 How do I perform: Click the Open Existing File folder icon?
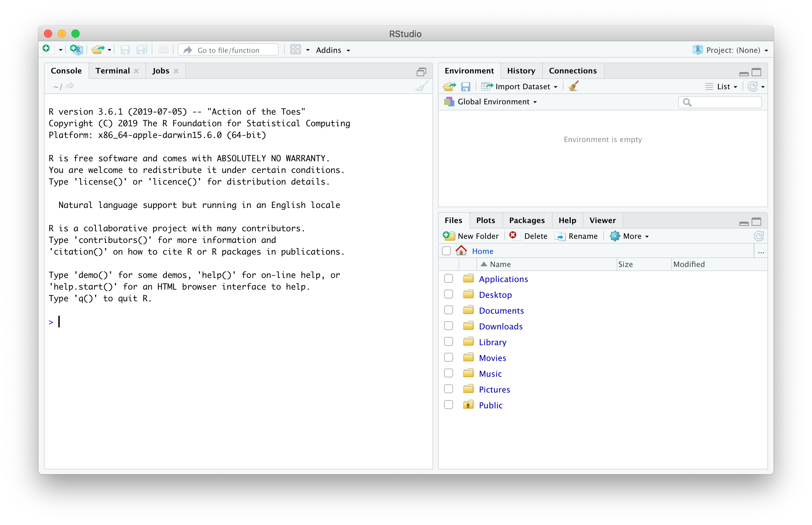98,50
